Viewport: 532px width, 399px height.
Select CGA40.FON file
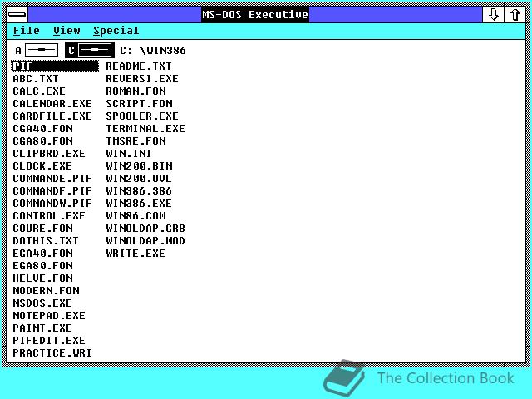(x=42, y=129)
